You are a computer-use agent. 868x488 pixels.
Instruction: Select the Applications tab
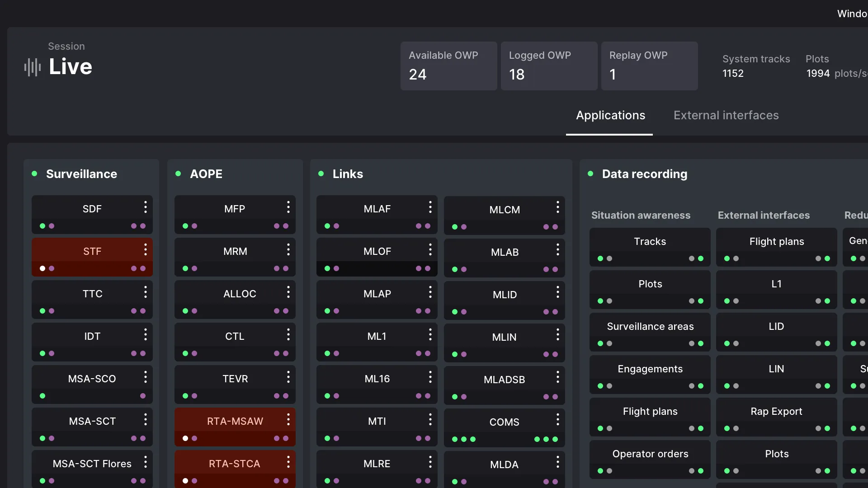coord(610,115)
